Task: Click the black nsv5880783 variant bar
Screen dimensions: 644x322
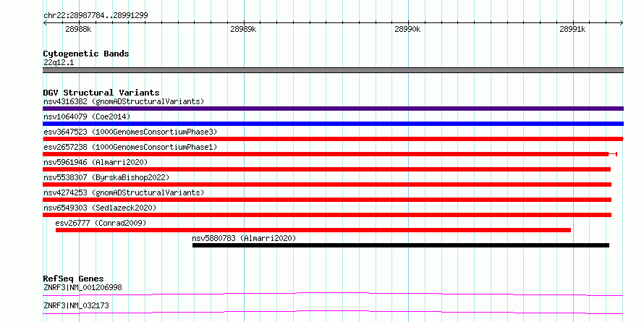Action: coord(401,245)
